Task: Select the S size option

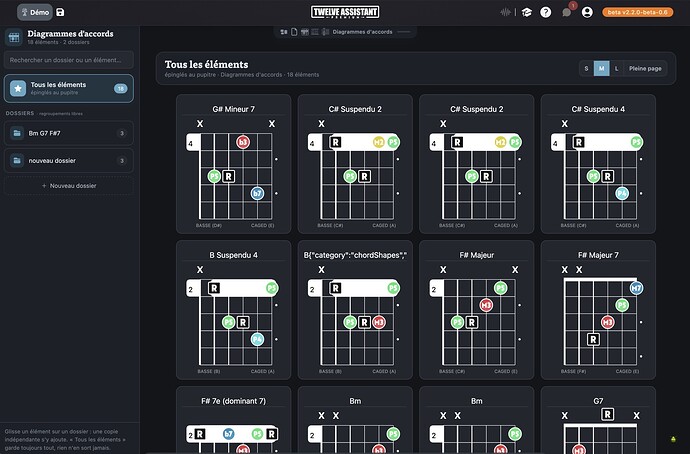Action: [x=586, y=69]
